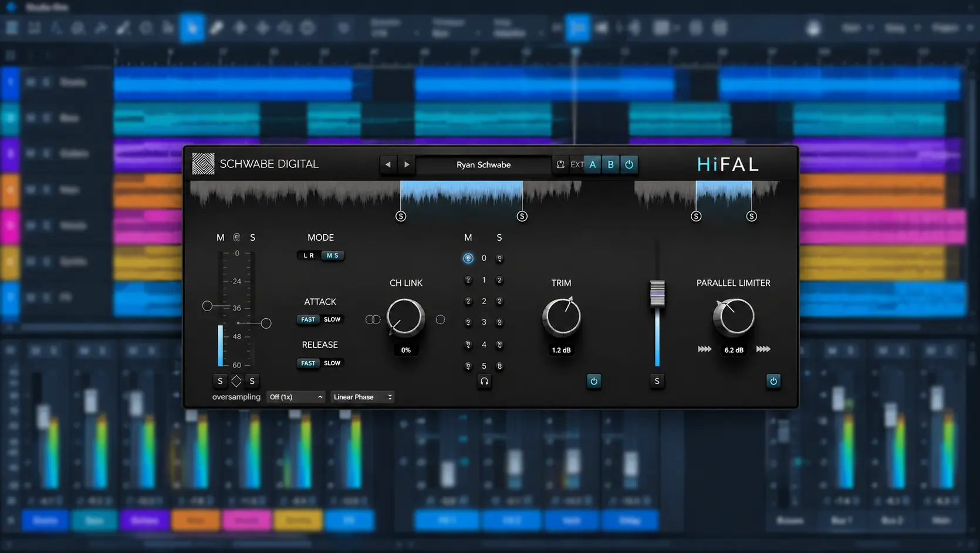Click the PARALLEL LIMITER knob
Image resolution: width=980 pixels, height=553 pixels.
pos(734,316)
